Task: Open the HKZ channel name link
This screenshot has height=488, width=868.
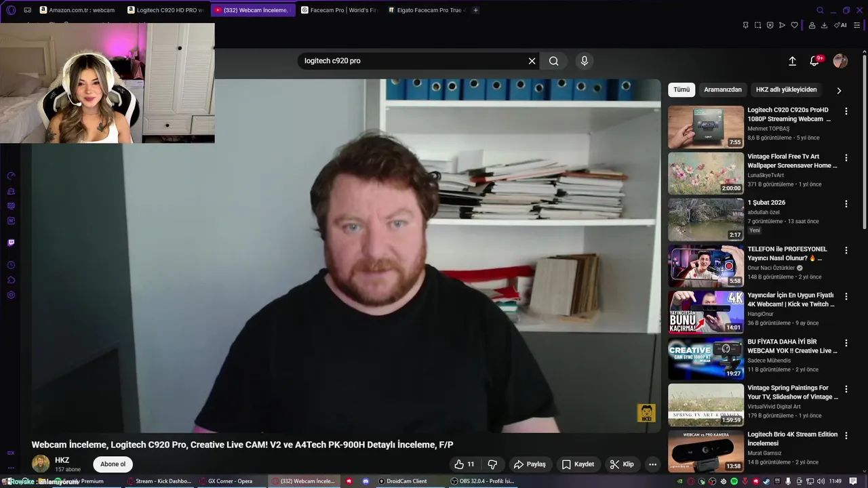Action: tap(62, 460)
